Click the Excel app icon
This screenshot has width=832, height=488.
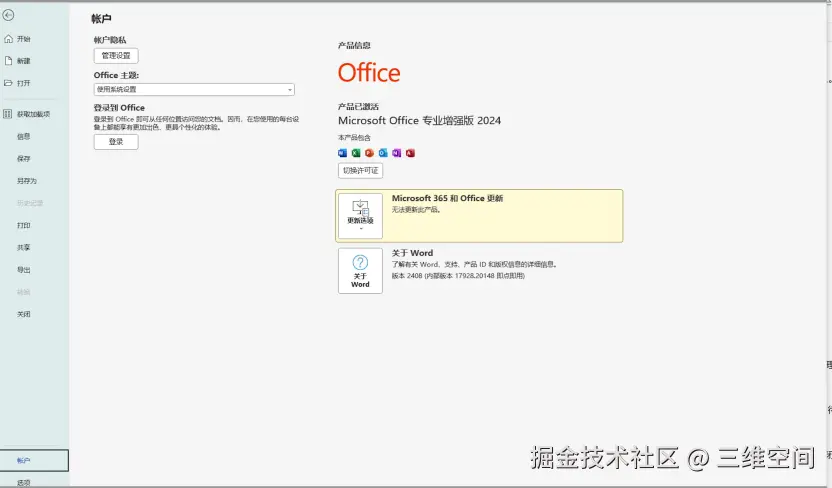pos(356,153)
